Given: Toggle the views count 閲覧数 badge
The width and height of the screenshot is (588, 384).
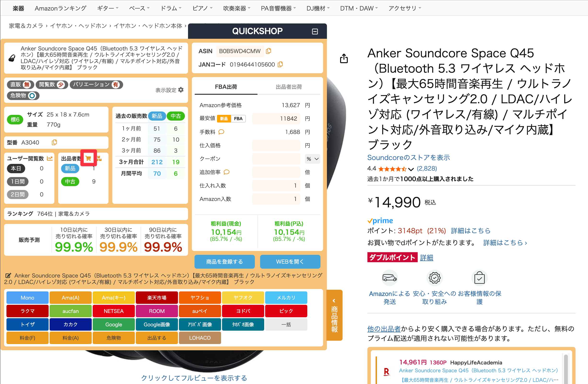Looking at the screenshot, I should (x=52, y=85).
